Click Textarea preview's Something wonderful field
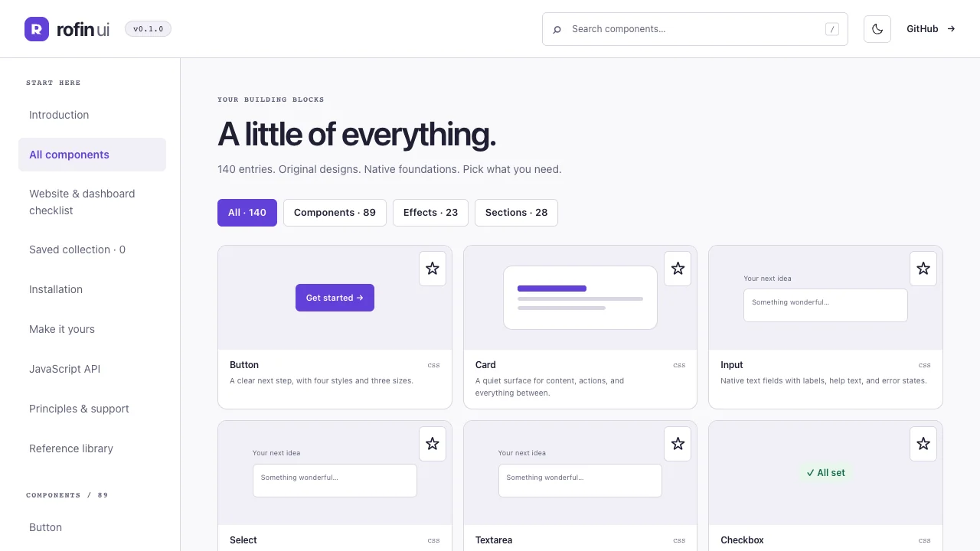980x551 pixels. 580,481
